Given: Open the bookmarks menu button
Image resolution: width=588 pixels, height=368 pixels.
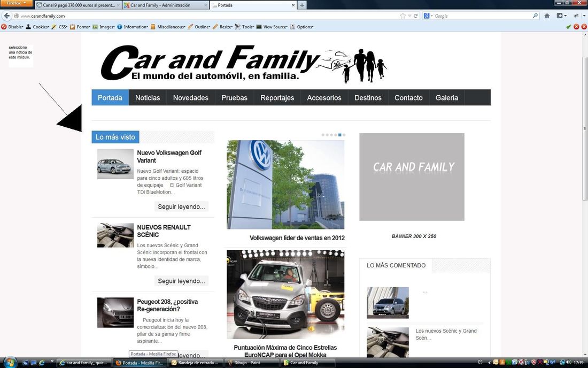Looking at the screenshot, I should pos(561,16).
